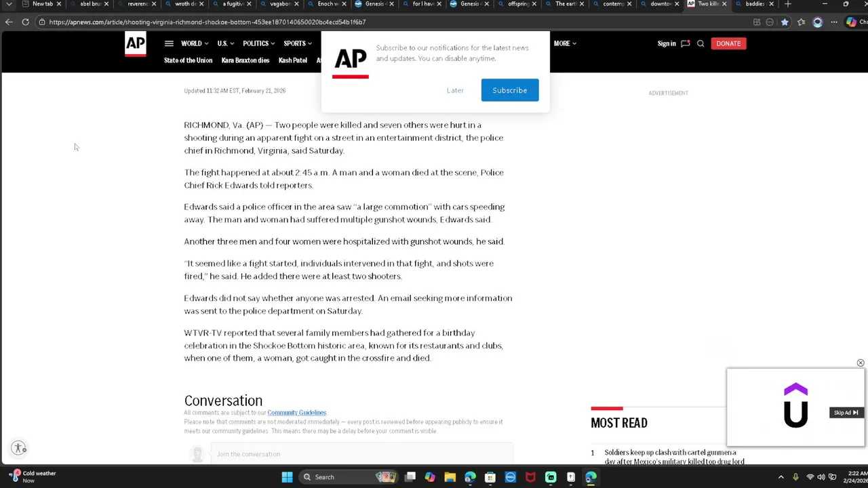Click 'Updated 11:32 AM EST' timestamp text
The width and height of the screenshot is (868, 488).
point(235,91)
